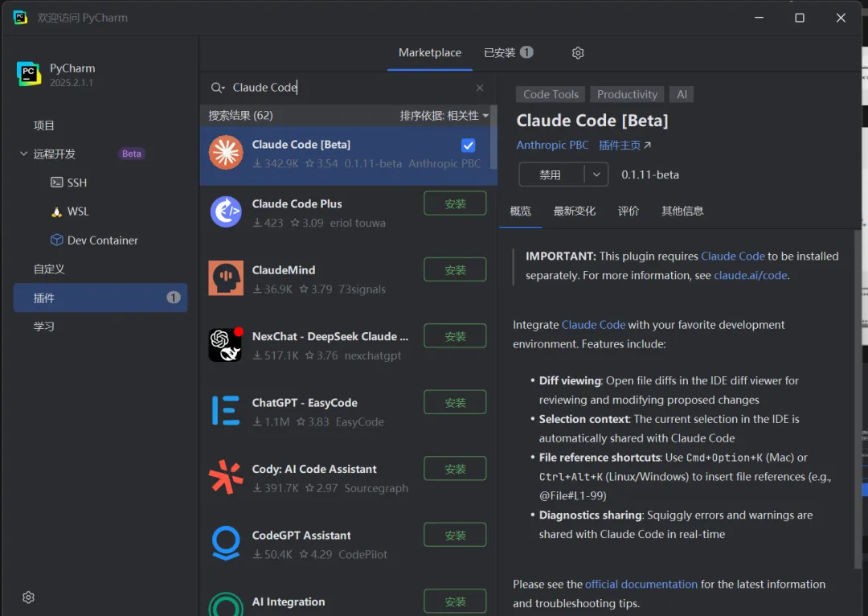Click the 0.1.11-beta version beside 禁用
The image size is (868, 616).
click(x=650, y=175)
